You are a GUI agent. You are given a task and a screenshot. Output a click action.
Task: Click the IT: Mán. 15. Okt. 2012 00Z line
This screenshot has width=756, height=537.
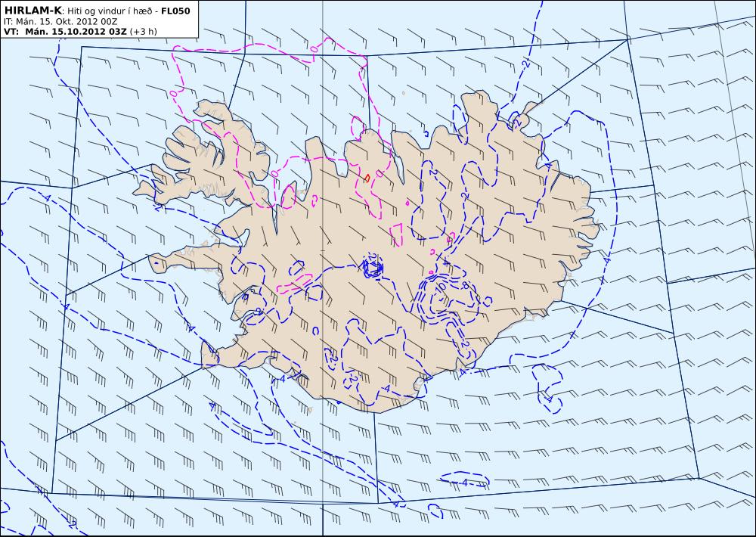tap(60, 22)
